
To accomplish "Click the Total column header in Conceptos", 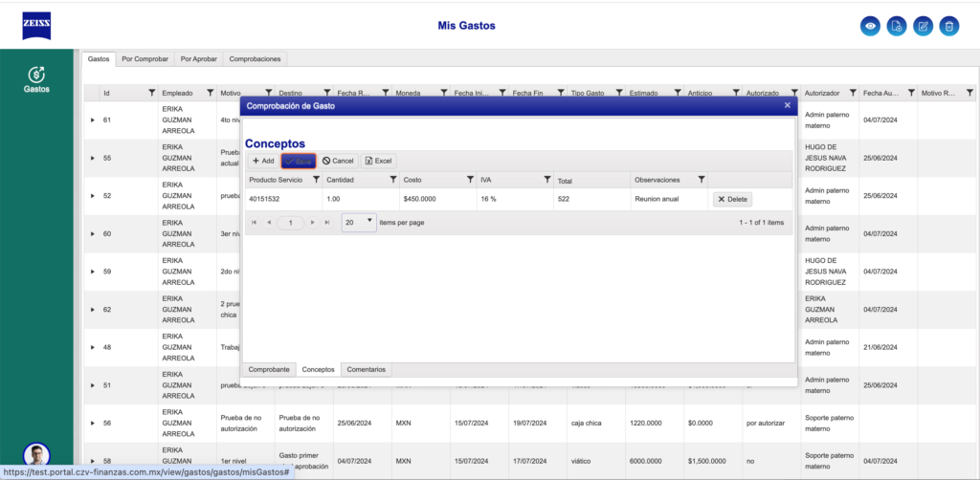I will [591, 180].
